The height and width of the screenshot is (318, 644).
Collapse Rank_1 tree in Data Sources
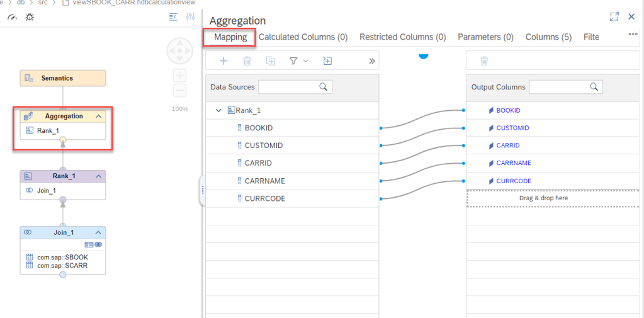click(x=218, y=110)
